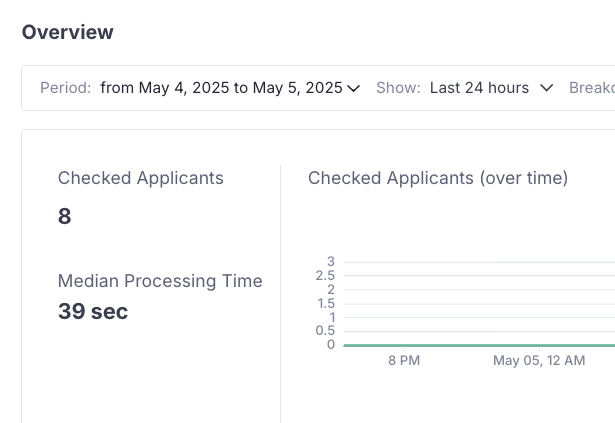Click the Overview heading

click(x=68, y=32)
